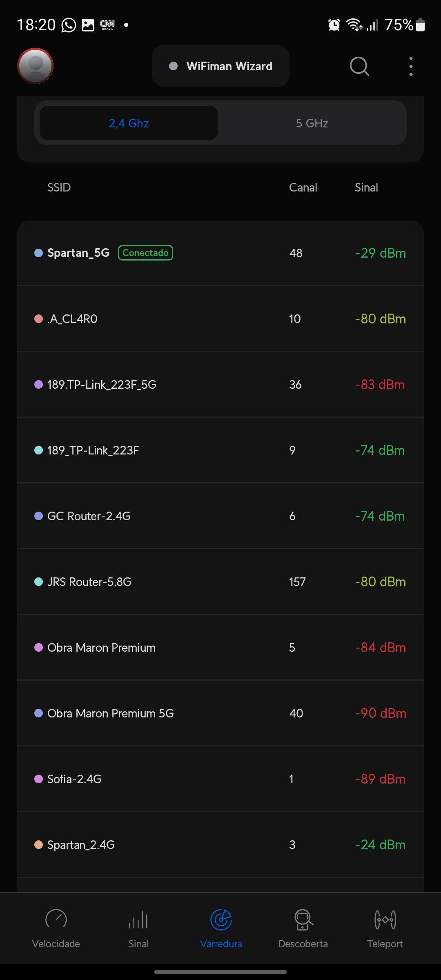Tap the alarm icon in the status bar
441x980 pixels.
coord(334,25)
